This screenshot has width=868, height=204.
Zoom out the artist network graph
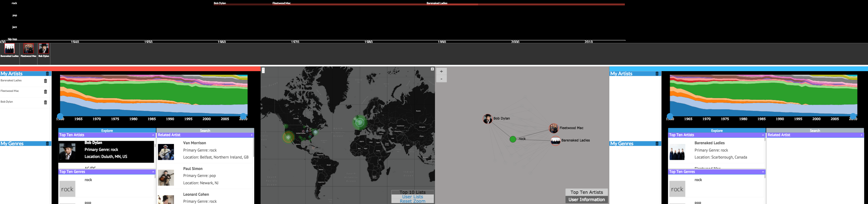point(441,79)
